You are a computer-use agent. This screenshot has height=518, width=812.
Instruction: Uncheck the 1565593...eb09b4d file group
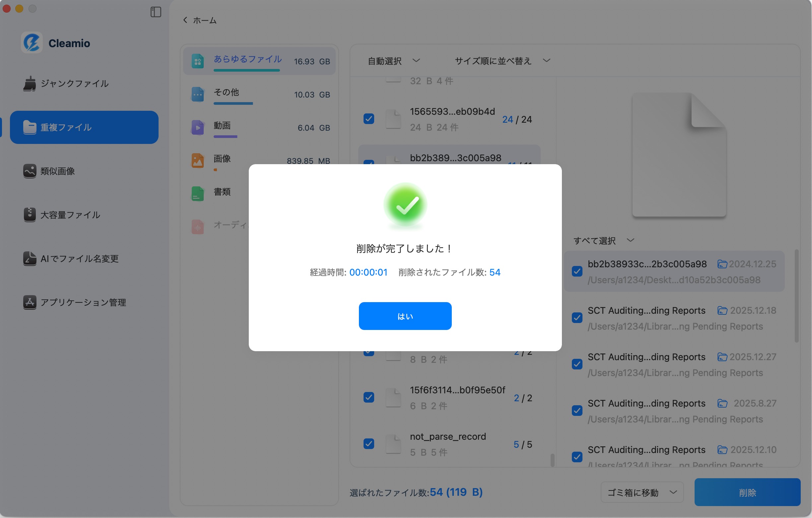pos(369,119)
